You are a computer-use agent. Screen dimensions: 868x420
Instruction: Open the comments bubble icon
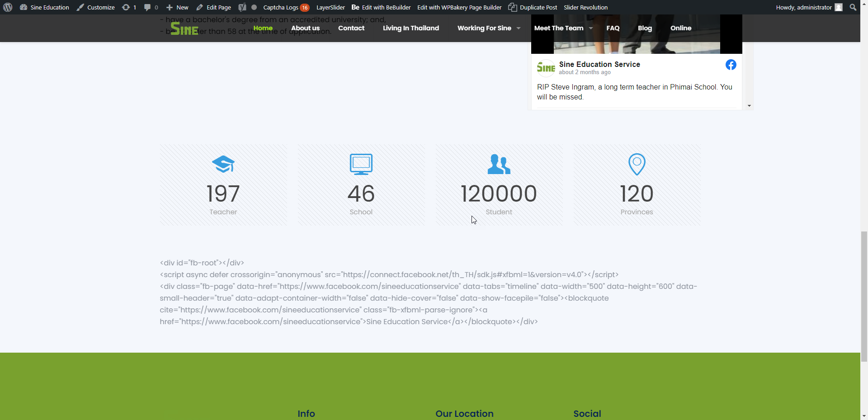147,7
